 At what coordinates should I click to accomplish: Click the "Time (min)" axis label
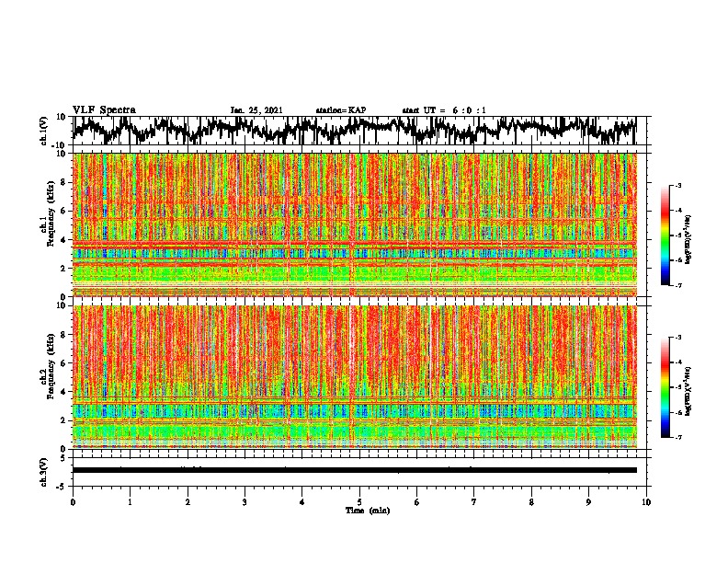point(368,511)
